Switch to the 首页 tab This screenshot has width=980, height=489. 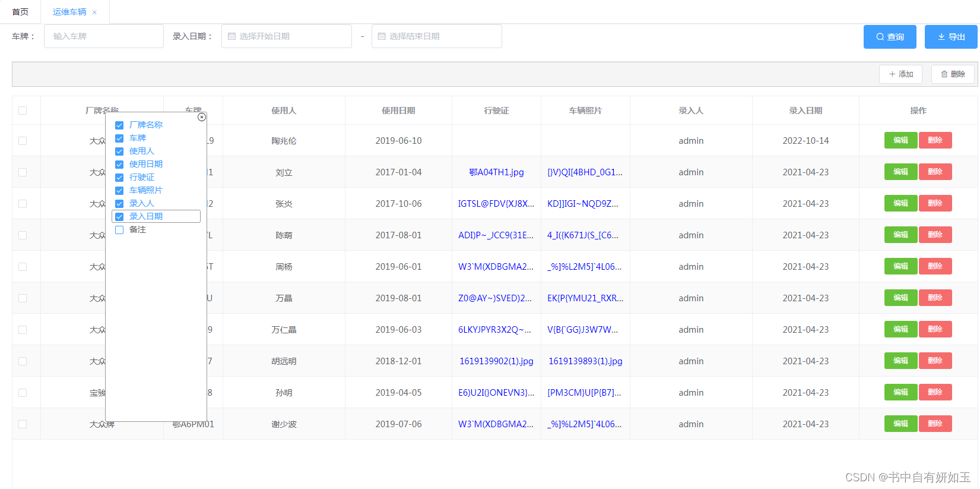pyautogui.click(x=20, y=12)
